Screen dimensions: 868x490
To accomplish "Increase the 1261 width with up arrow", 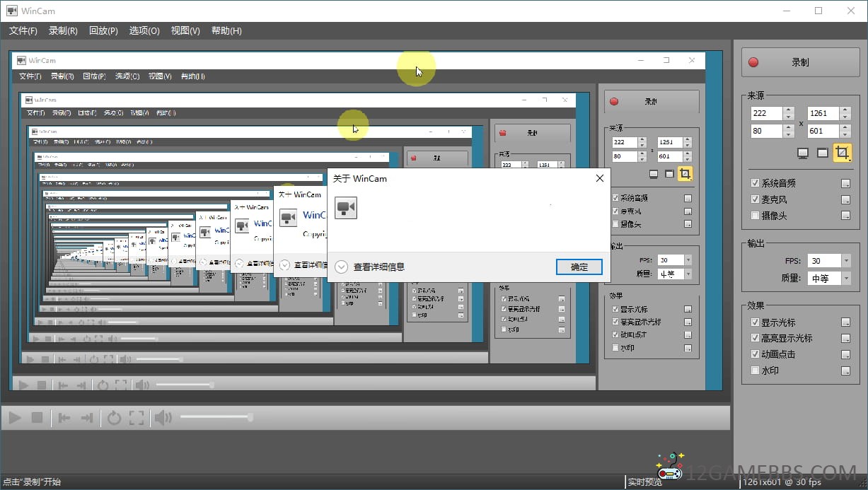I will [x=845, y=110].
